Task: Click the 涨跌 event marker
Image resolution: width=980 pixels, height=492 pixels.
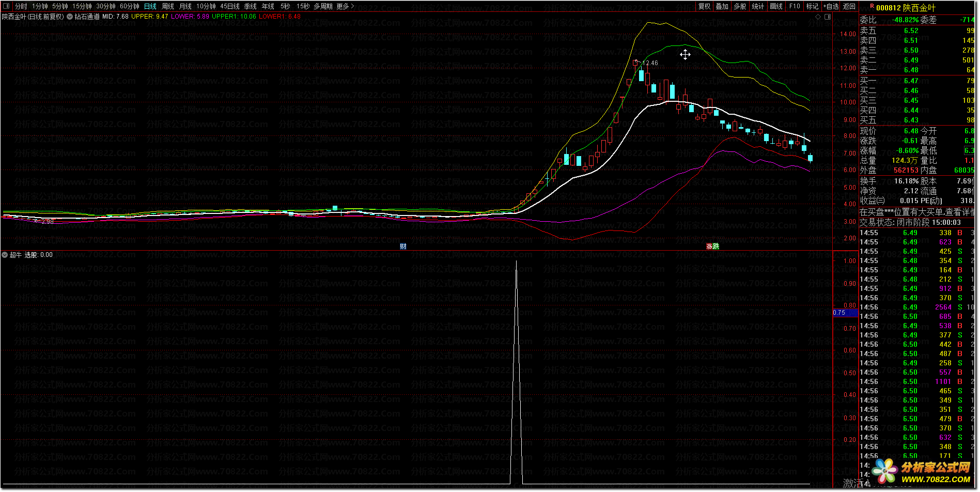Action: coord(713,247)
